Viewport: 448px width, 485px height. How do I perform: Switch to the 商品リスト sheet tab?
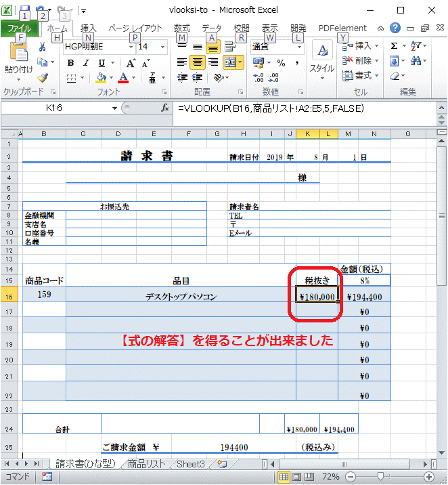146,464
